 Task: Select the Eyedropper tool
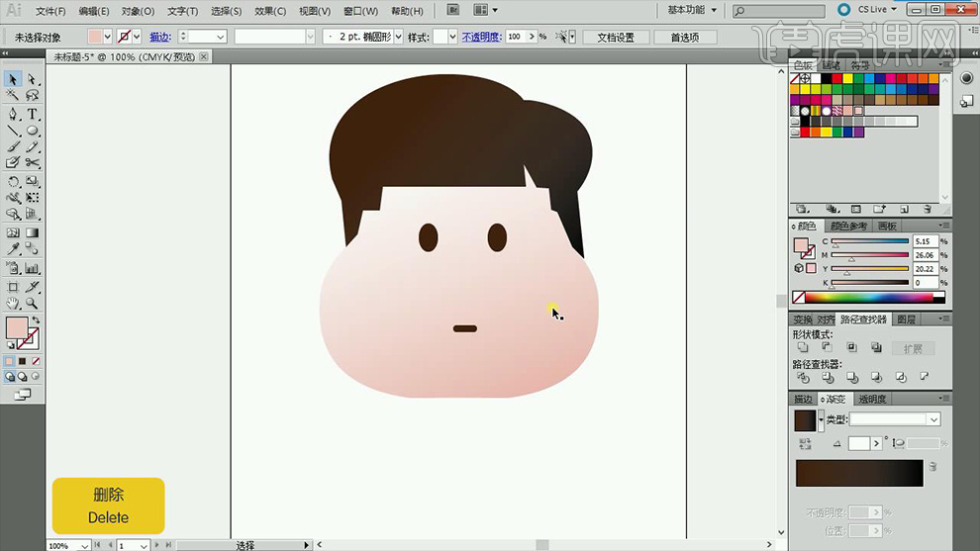pos(13,250)
